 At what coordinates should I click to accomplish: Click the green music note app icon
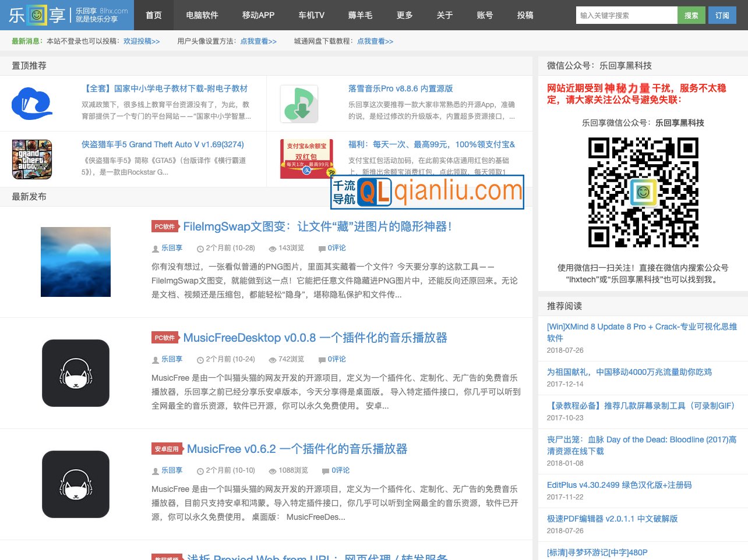tap(299, 104)
